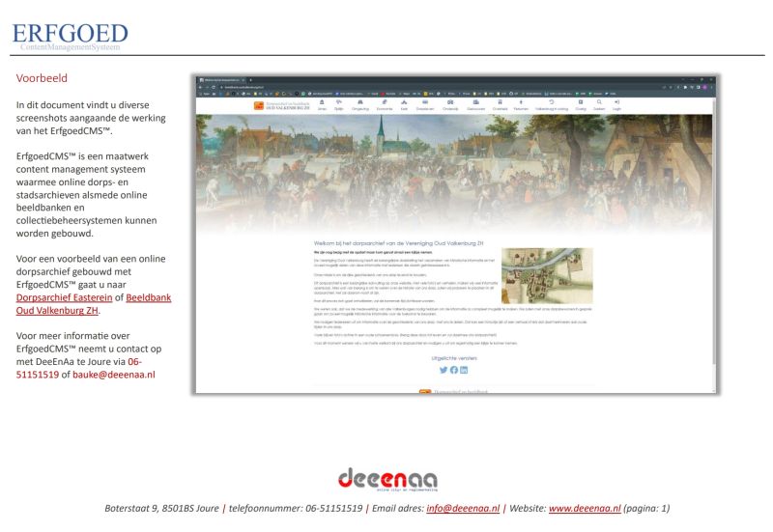This screenshot has height=532, width=773.
Task: Click the bauke@deeenaa.nl email address
Action: (114, 375)
